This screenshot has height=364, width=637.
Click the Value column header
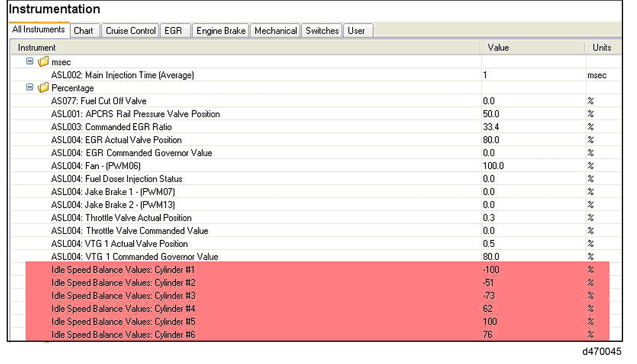click(x=498, y=48)
